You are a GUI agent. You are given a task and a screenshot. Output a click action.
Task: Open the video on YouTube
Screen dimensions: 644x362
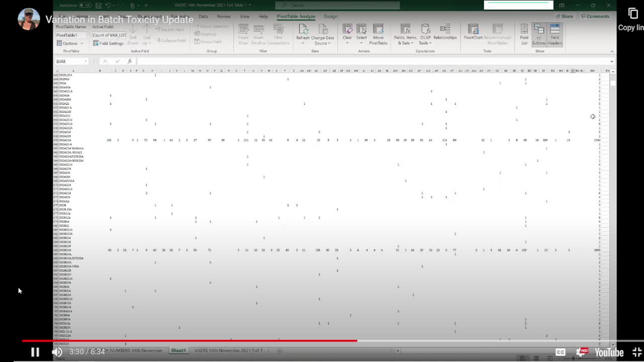[609, 352]
